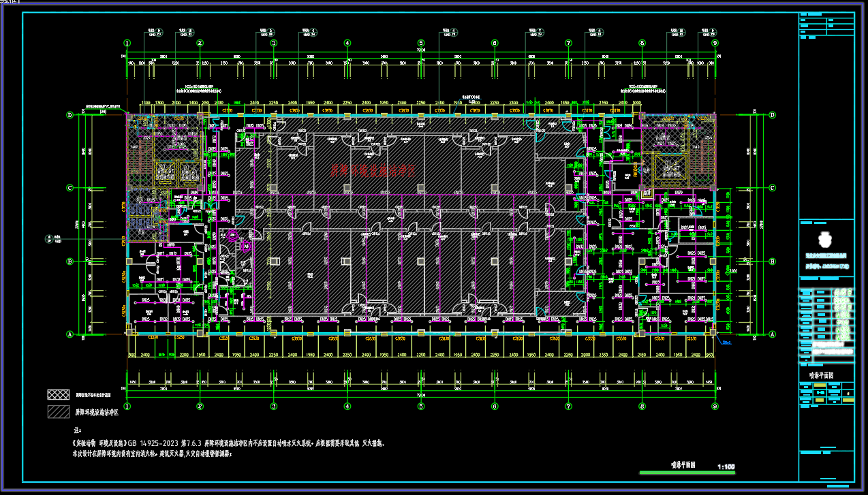Select the diagonal hatch legend swatch
868x495 pixels.
[59, 412]
